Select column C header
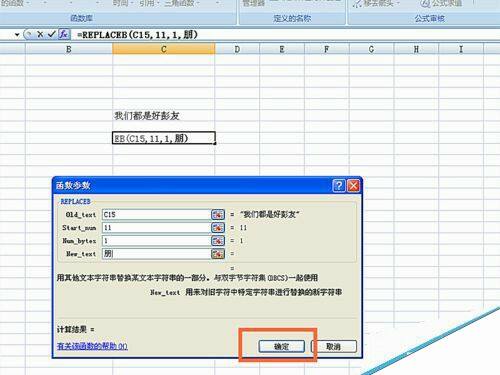Viewport: 500px width, 375px height. click(x=164, y=49)
